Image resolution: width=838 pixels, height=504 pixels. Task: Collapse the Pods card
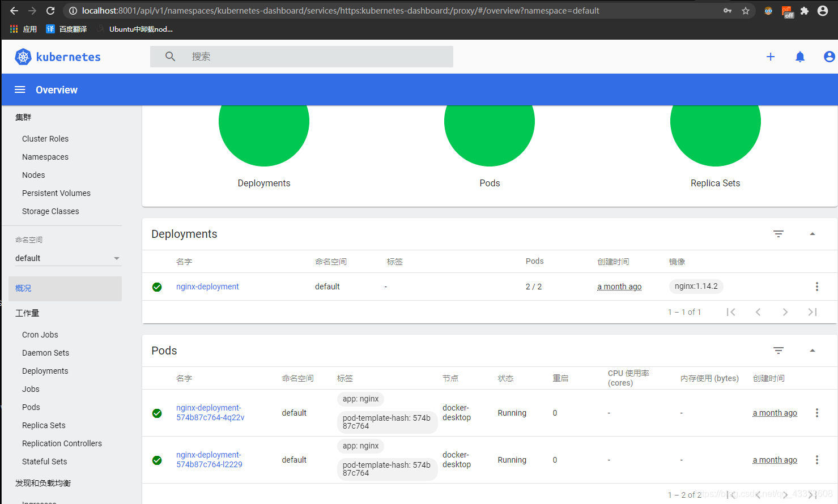click(812, 351)
